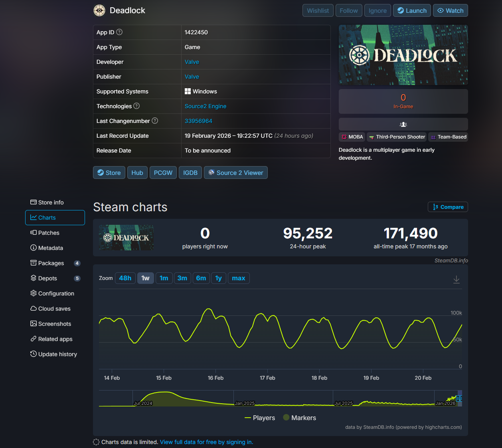Open the Metadata sidebar item
The image size is (502, 448).
[55, 248]
